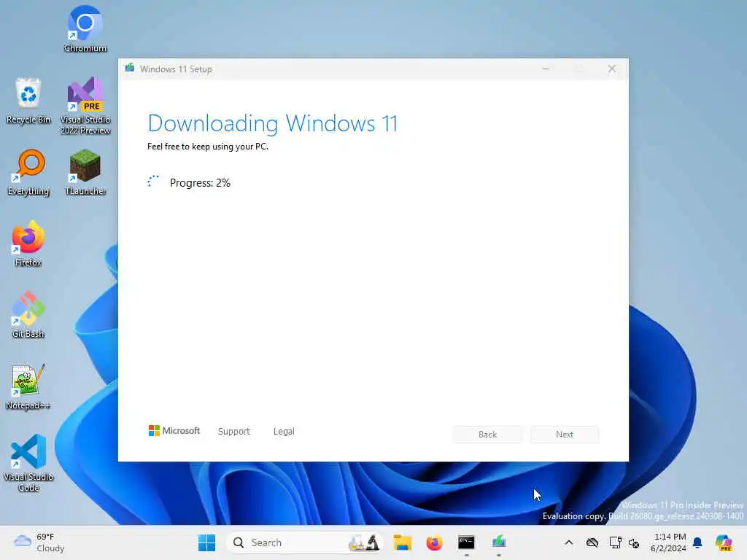The width and height of the screenshot is (747, 560).
Task: Select the Firefox desktop shortcut
Action: (x=28, y=244)
